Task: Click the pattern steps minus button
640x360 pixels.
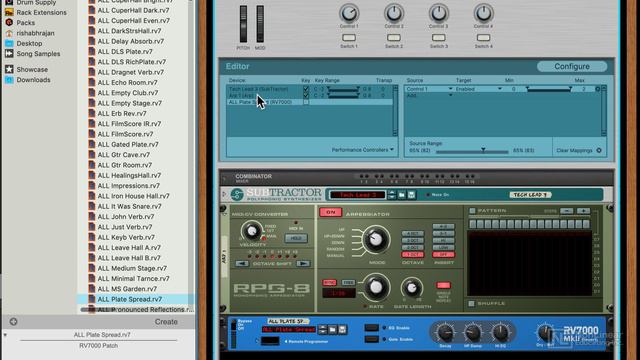Action: (x=567, y=211)
